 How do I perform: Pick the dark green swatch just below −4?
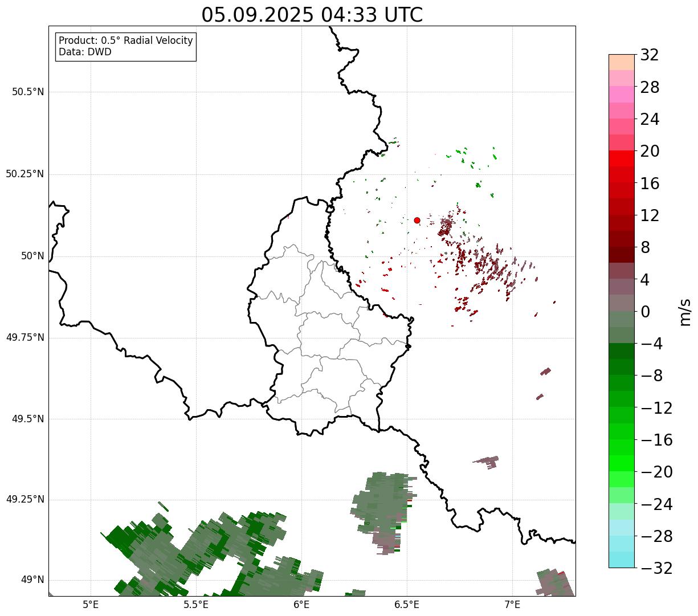622,351
